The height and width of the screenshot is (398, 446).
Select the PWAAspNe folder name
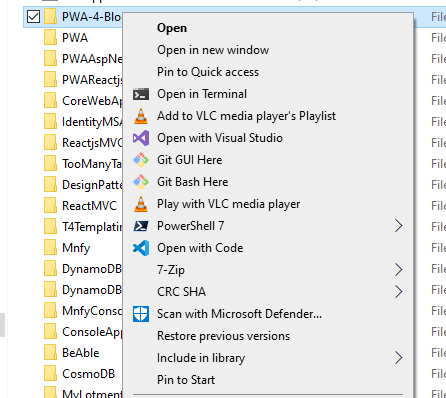92,59
